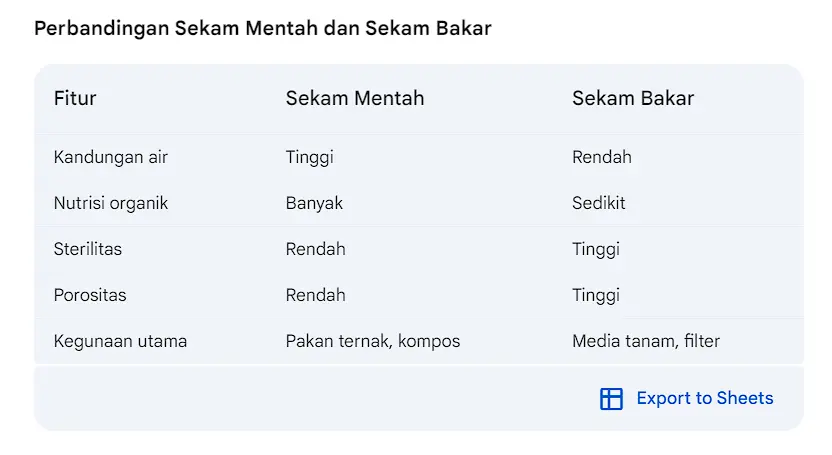
Task: Click the Sterilitas row label
Action: [x=88, y=249]
